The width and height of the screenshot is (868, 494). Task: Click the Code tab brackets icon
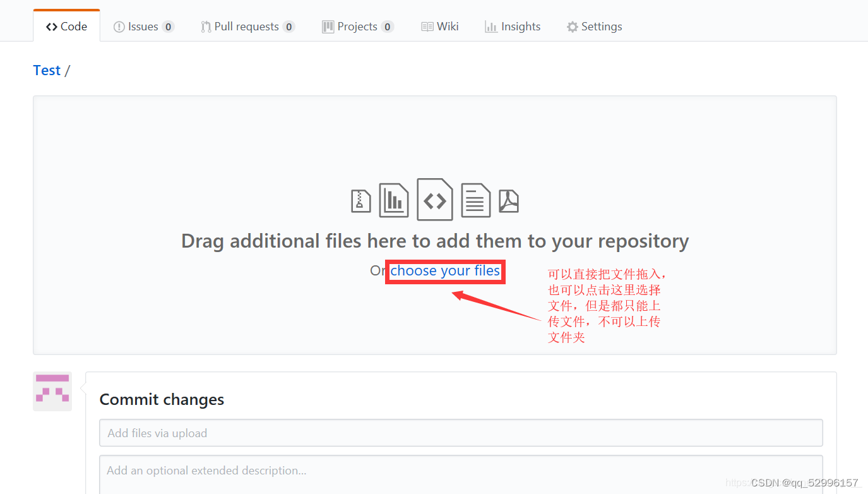[52, 27]
